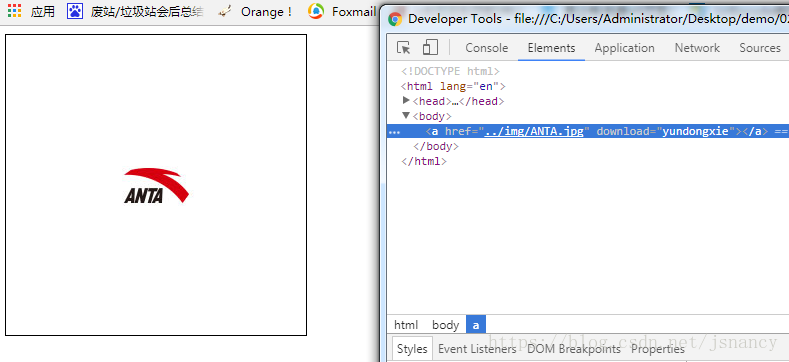Select the DOCTYPE html line
This screenshot has width=789, height=362.
[x=450, y=71]
